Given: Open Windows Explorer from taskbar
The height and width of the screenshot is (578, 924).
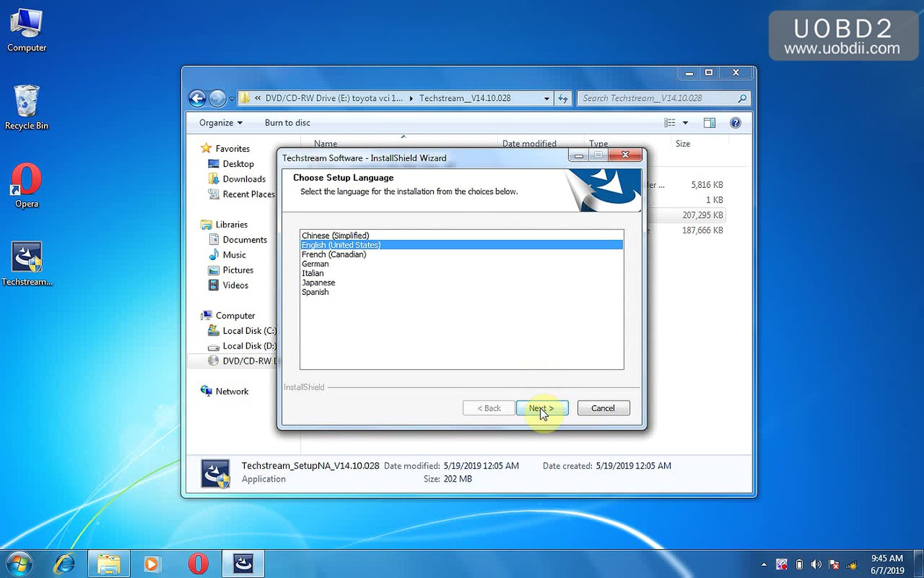Looking at the screenshot, I should click(108, 564).
